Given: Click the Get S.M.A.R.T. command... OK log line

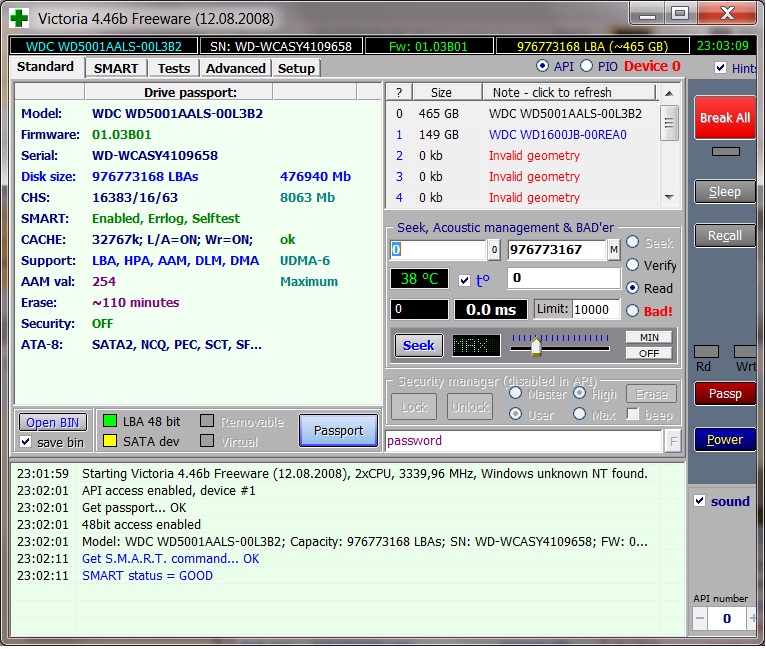Looking at the screenshot, I should pyautogui.click(x=170, y=559).
